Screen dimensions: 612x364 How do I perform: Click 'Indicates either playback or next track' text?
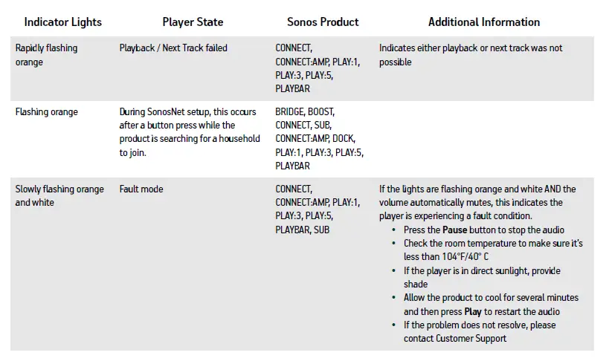470,48
